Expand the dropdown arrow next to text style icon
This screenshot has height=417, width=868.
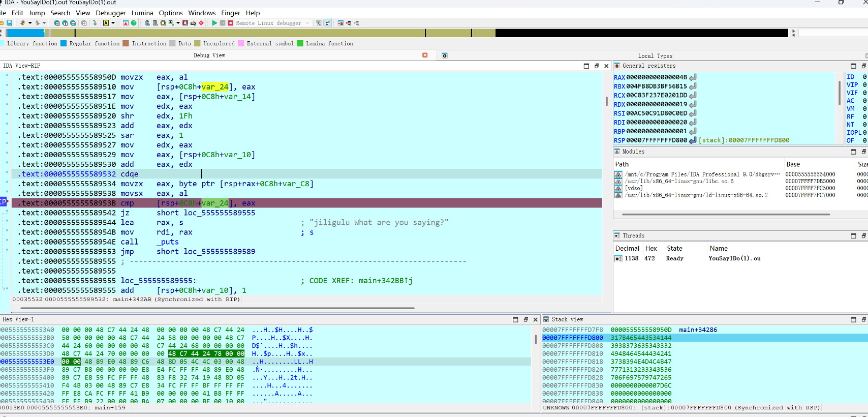113,23
